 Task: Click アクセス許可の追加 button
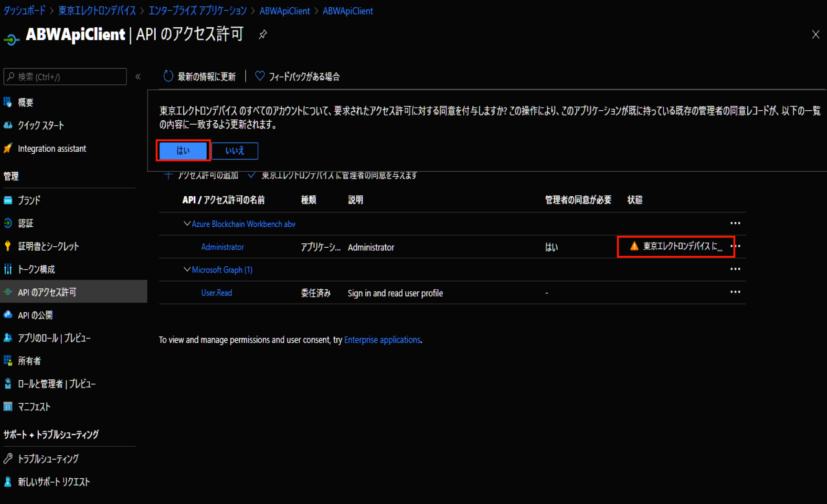201,176
